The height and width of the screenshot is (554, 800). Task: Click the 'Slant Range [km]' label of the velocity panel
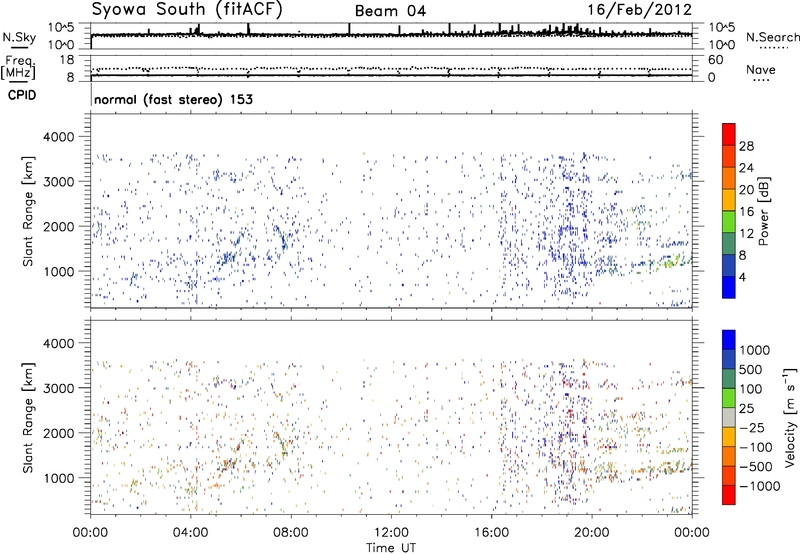tap(28, 418)
